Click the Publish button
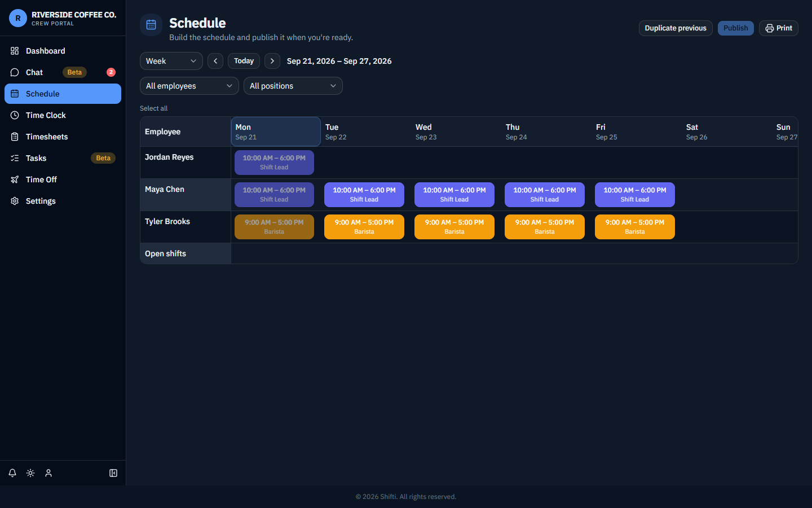The height and width of the screenshot is (508, 812). click(736, 28)
